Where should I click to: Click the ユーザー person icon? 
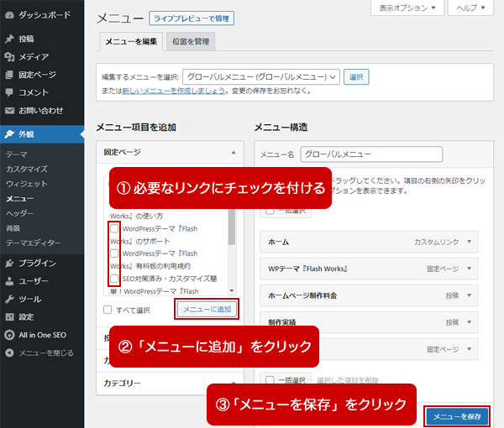tap(9, 281)
